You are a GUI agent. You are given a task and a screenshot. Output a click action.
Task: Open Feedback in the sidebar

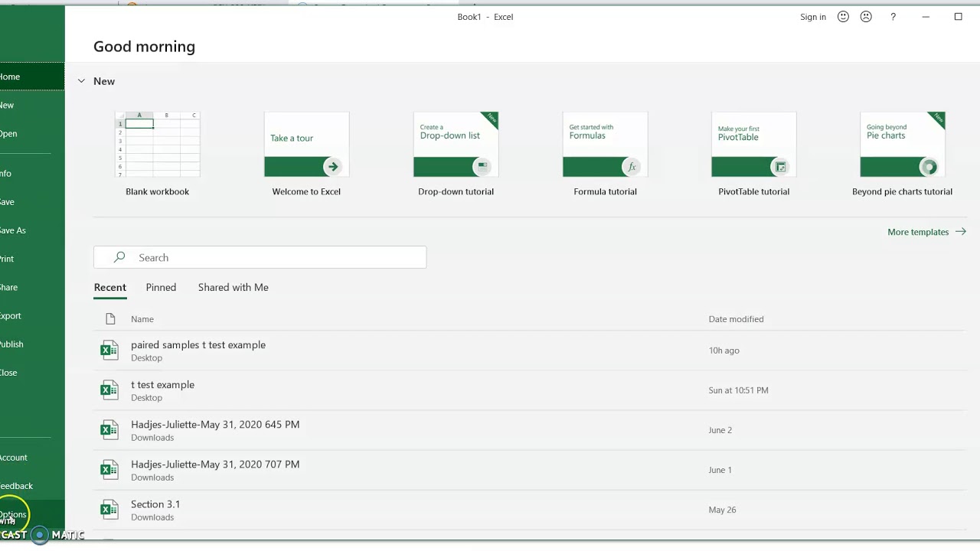pos(32,486)
